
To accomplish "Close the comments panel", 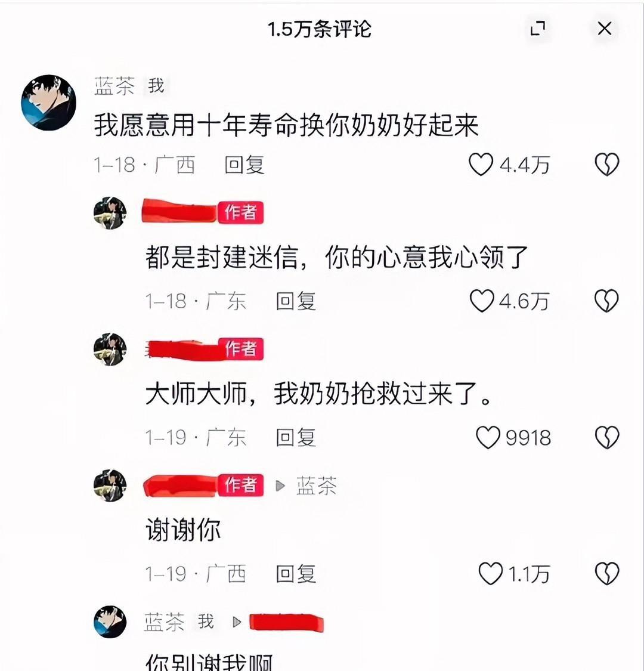I will 604,29.
